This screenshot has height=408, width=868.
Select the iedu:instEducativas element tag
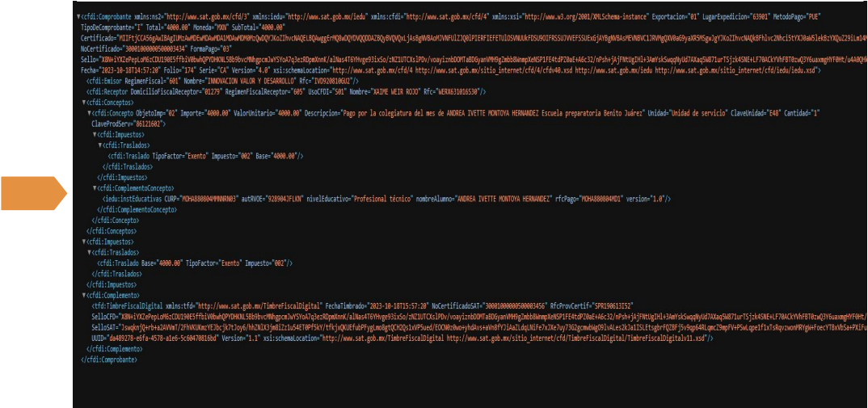click(x=128, y=198)
